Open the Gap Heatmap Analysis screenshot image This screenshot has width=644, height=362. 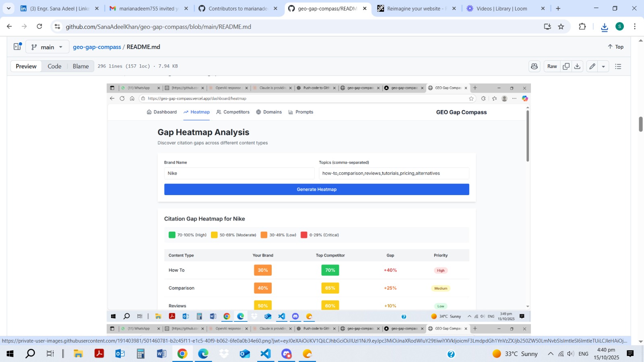[x=319, y=202]
